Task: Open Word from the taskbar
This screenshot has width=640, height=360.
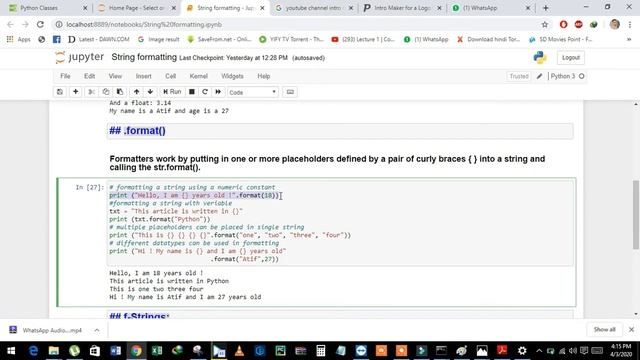Action: pyautogui.click(x=116, y=351)
